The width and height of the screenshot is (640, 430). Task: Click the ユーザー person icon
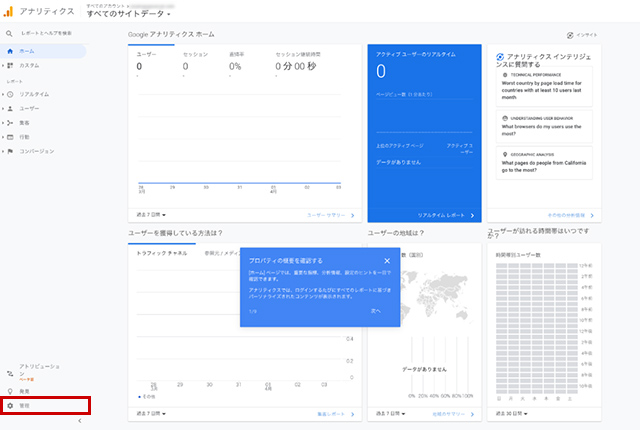[10, 109]
